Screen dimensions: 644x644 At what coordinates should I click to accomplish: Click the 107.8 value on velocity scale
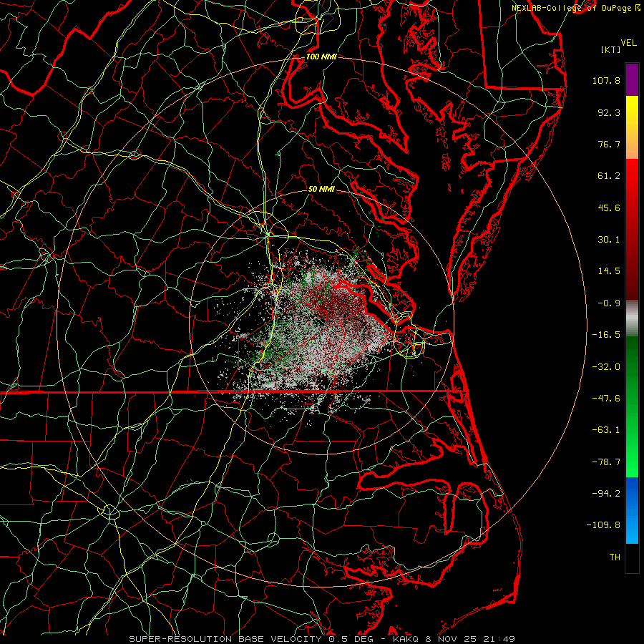coord(606,80)
